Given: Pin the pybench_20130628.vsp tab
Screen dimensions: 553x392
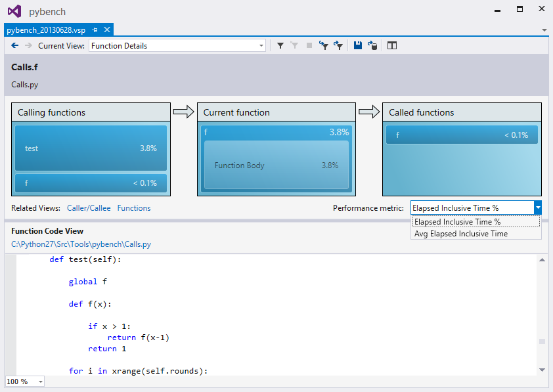Looking at the screenshot, I should tap(95, 30).
